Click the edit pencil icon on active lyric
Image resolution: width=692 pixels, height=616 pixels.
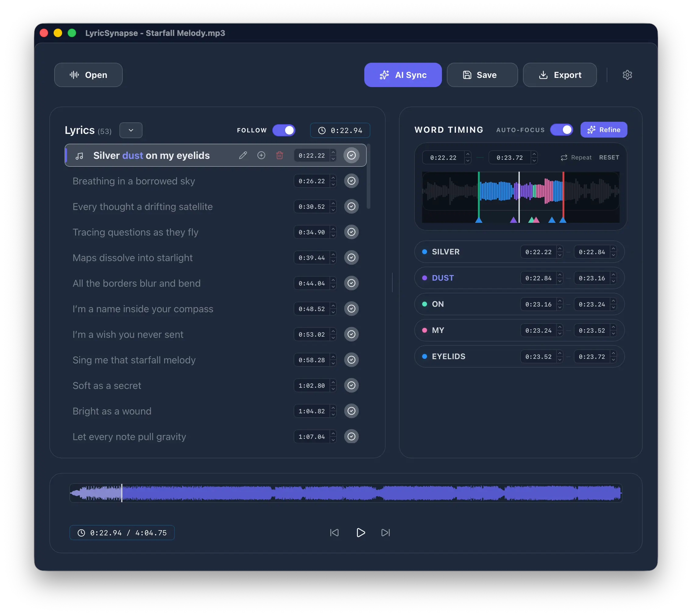(243, 155)
